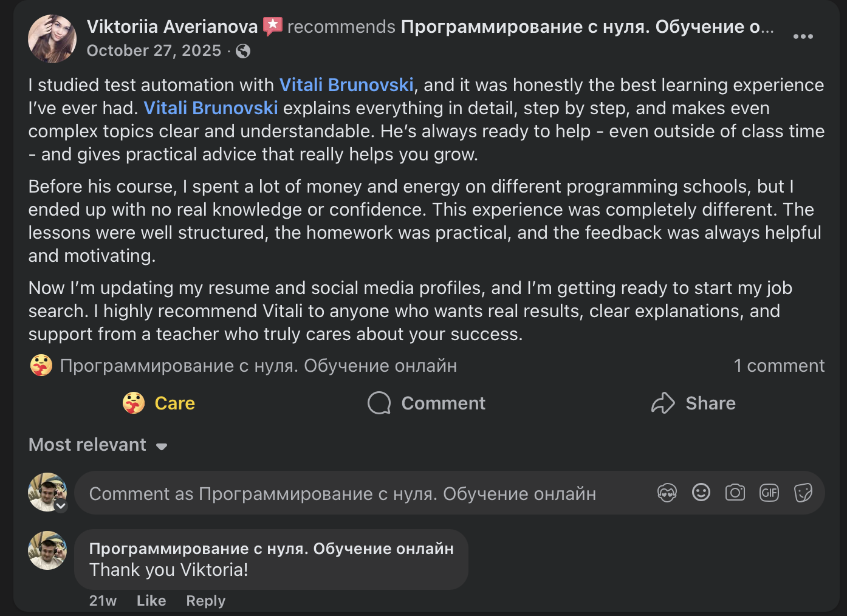Reply to the page's comment
Image resolution: width=847 pixels, height=616 pixels.
[x=205, y=600]
